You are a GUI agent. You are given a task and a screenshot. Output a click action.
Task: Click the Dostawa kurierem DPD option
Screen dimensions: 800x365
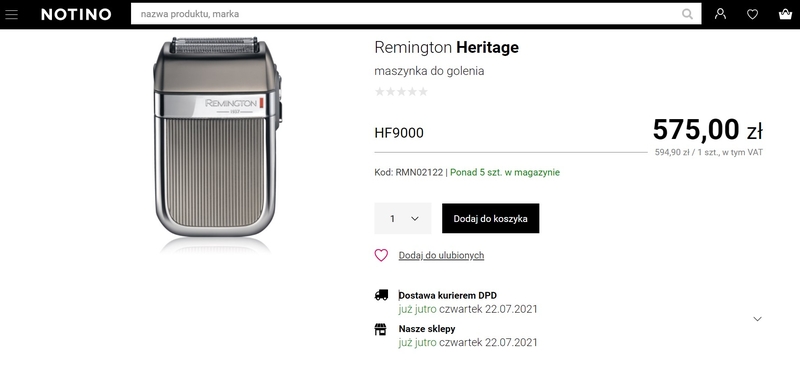click(x=447, y=295)
